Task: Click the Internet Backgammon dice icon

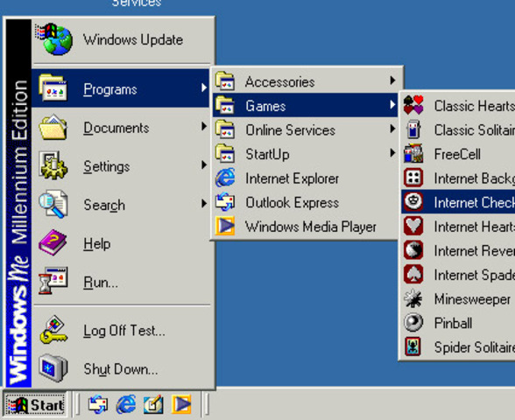Action: point(413,178)
